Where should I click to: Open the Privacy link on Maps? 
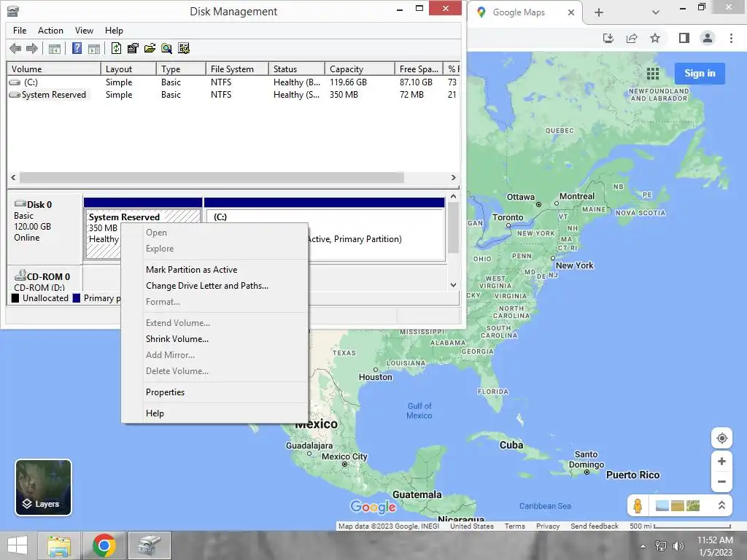[548, 526]
